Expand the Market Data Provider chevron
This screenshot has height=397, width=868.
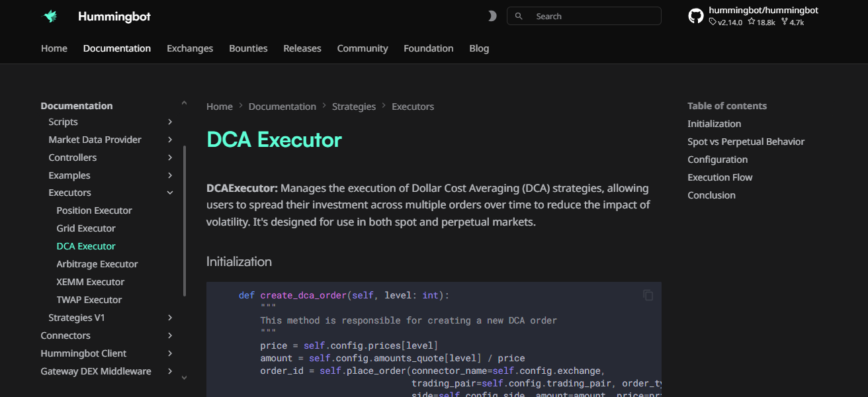[170, 140]
